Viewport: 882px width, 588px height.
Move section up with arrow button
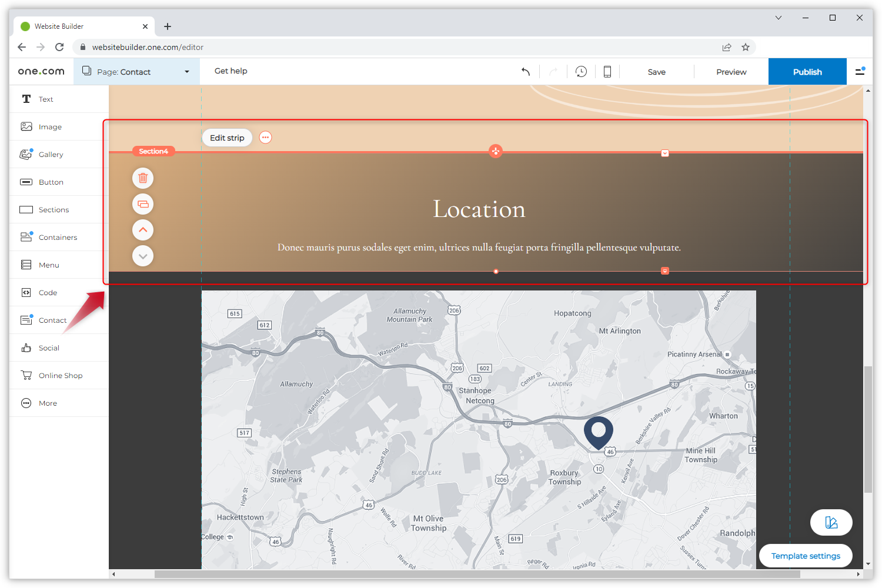(143, 230)
